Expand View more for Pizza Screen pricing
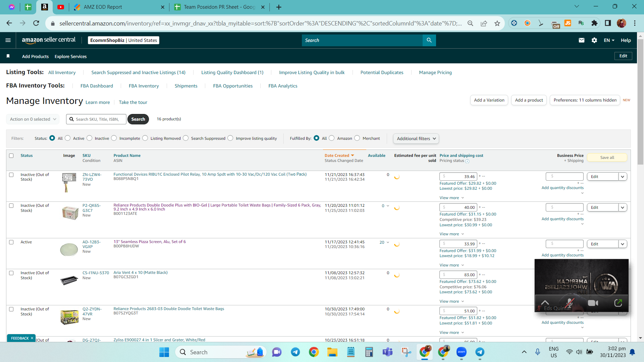The image size is (644, 362). (x=451, y=265)
